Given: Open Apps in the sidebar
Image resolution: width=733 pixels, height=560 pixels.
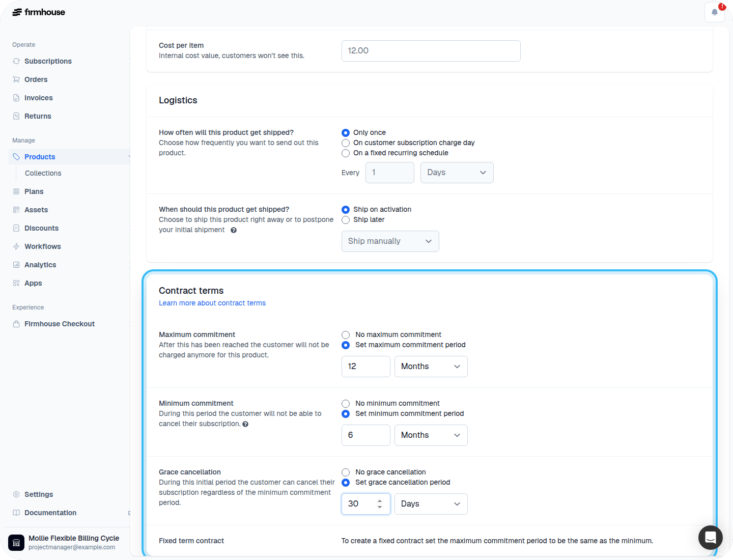Looking at the screenshot, I should [x=33, y=283].
